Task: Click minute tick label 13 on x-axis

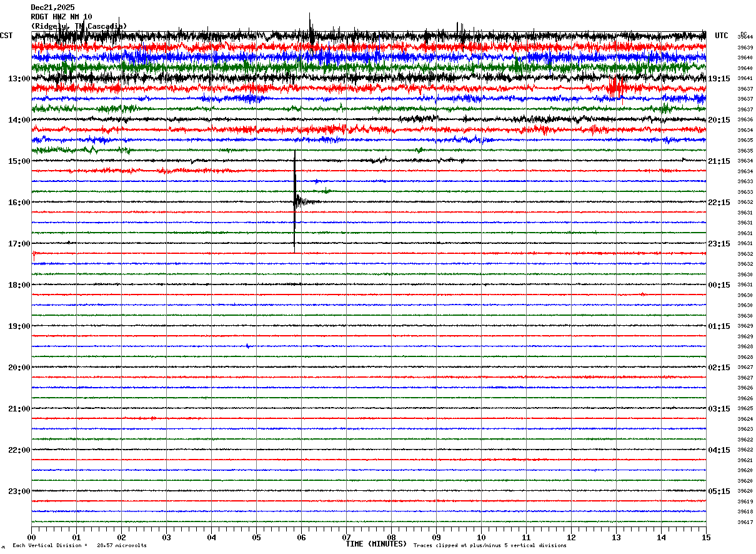Action: coord(616,537)
